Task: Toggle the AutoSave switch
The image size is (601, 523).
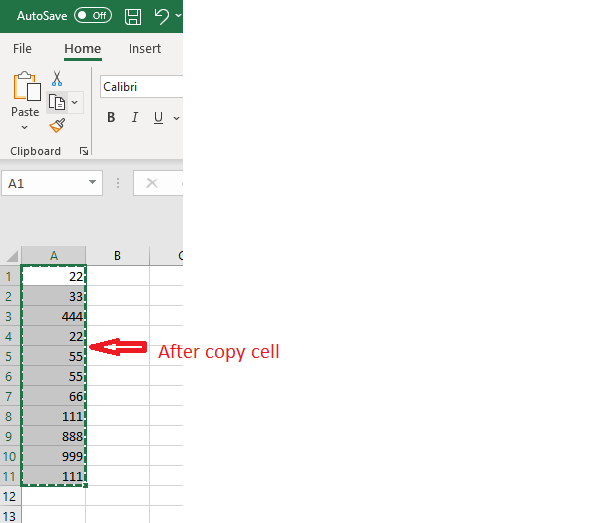Action: click(x=93, y=16)
